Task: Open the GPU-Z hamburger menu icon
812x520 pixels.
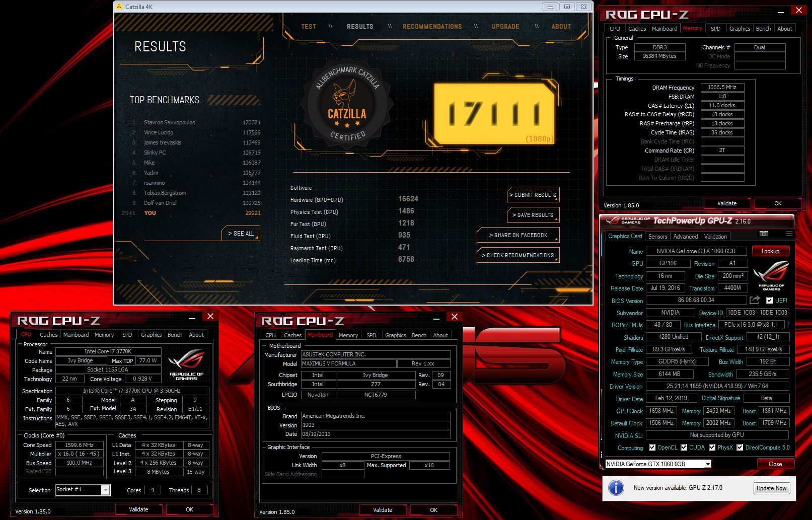Action: (789, 234)
